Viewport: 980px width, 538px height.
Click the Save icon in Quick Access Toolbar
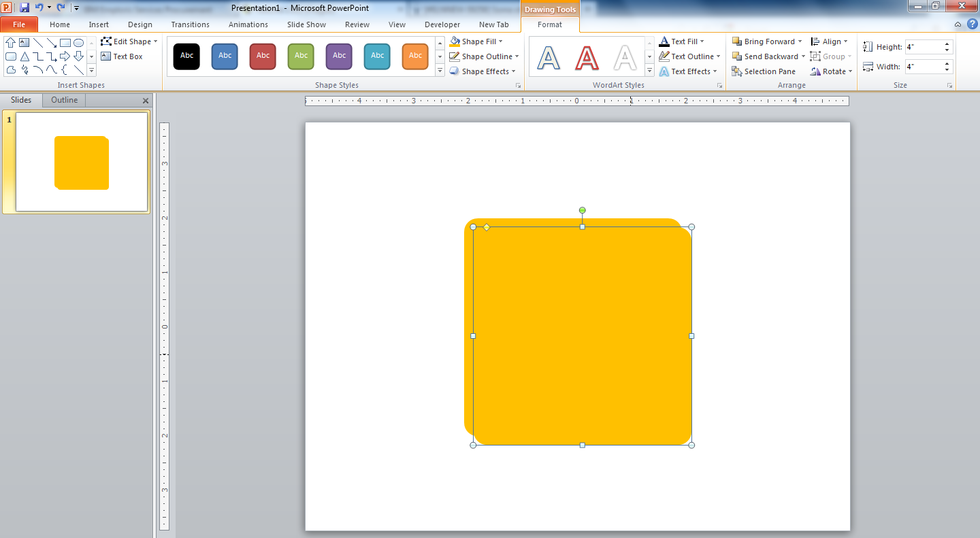24,7
